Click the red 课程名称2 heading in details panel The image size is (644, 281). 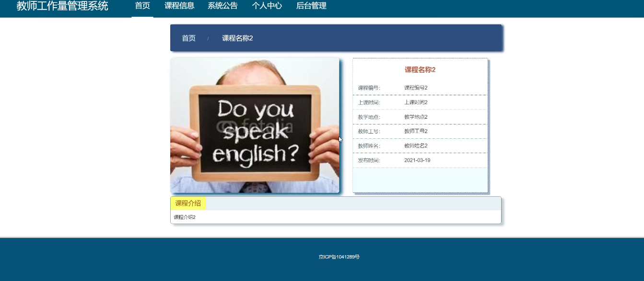(420, 70)
